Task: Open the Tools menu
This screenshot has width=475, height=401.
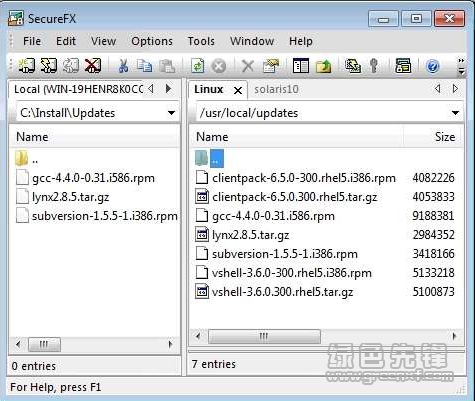Action: pos(201,41)
